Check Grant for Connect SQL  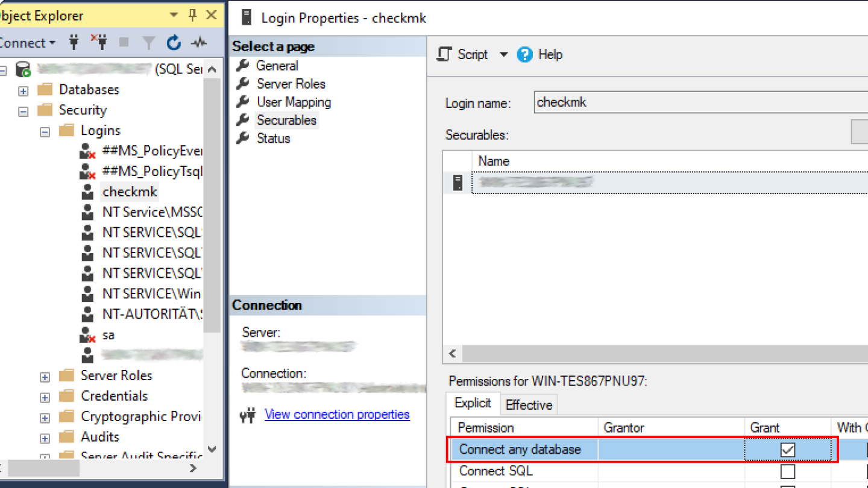pyautogui.click(x=787, y=471)
